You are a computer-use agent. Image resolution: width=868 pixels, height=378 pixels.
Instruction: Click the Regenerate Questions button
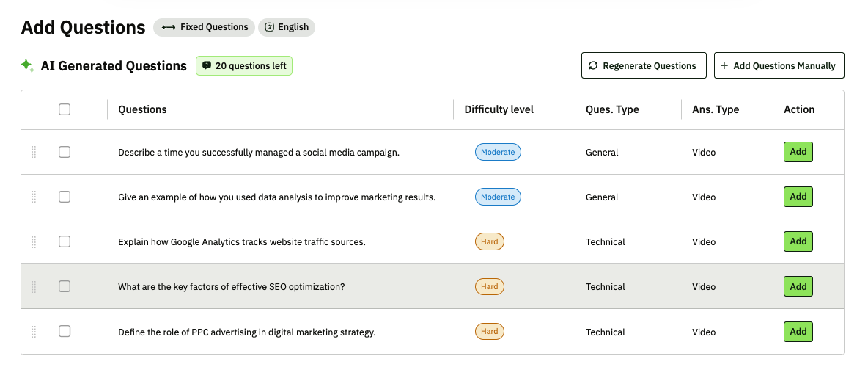643,65
